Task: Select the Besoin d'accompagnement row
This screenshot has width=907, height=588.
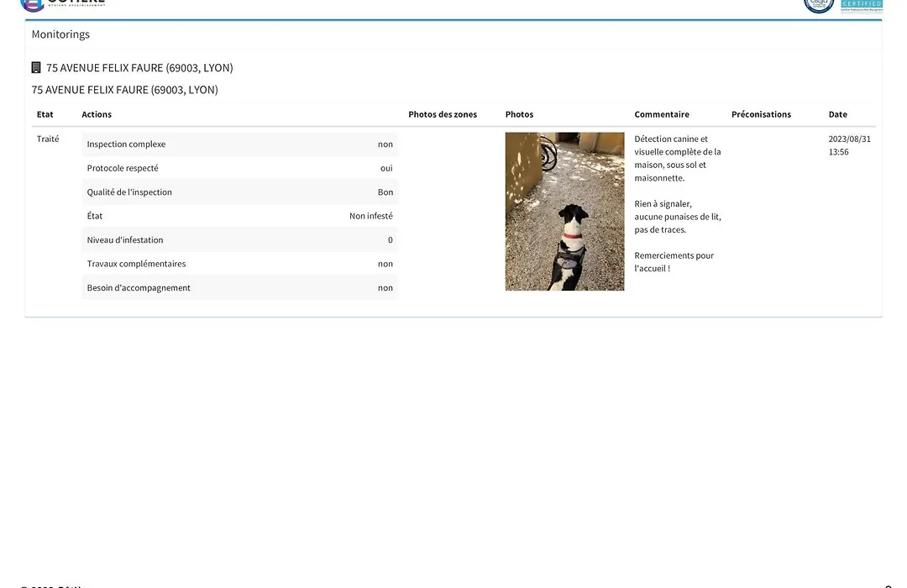Action: click(239, 288)
